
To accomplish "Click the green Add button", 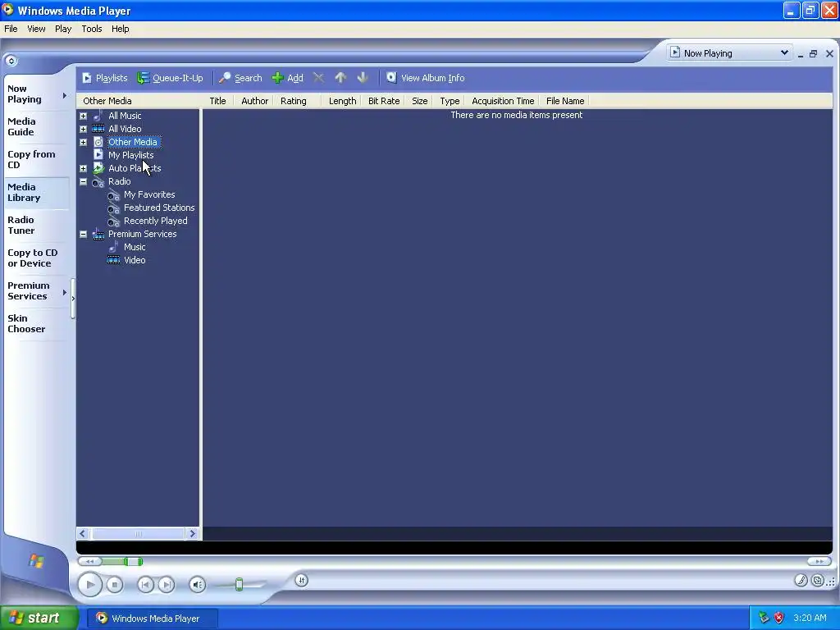I will pos(288,78).
